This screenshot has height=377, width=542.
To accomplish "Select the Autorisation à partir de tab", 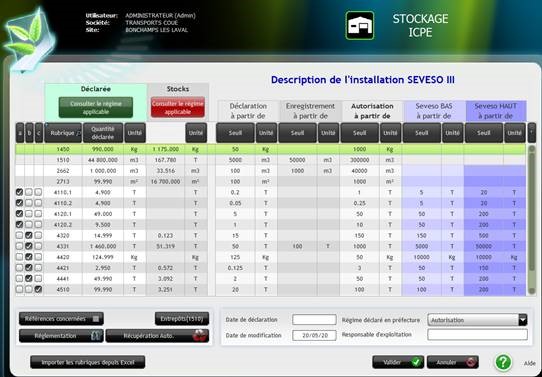I will point(372,111).
